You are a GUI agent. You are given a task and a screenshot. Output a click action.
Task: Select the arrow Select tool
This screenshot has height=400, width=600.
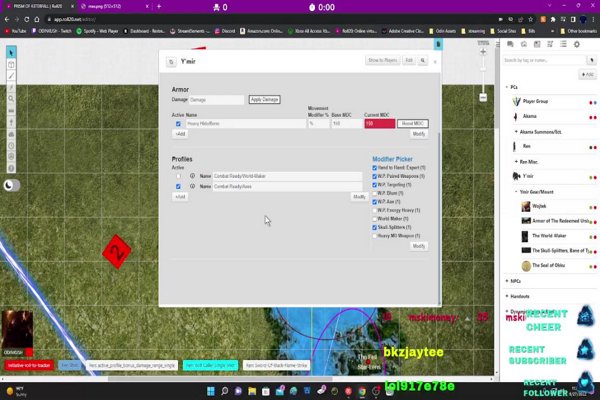[11, 52]
